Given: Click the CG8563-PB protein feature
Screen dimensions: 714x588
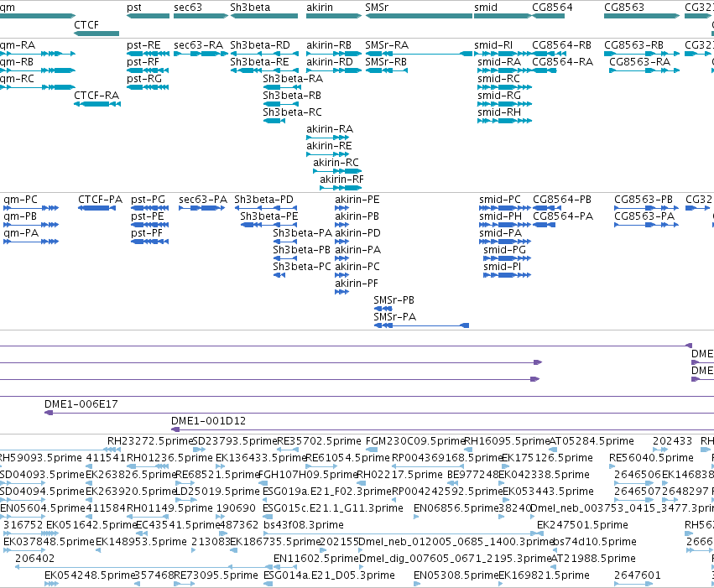Looking at the screenshot, I should tap(646, 208).
